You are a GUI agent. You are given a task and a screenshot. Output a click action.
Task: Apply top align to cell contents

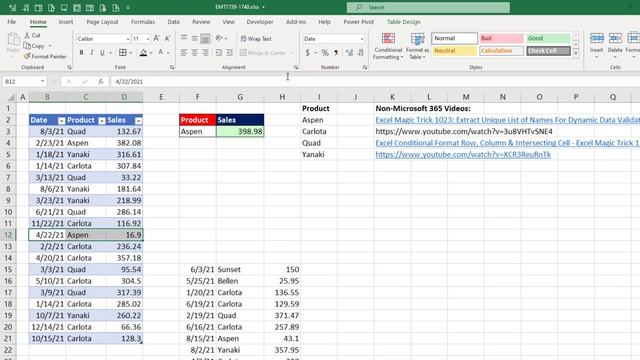(x=184, y=38)
